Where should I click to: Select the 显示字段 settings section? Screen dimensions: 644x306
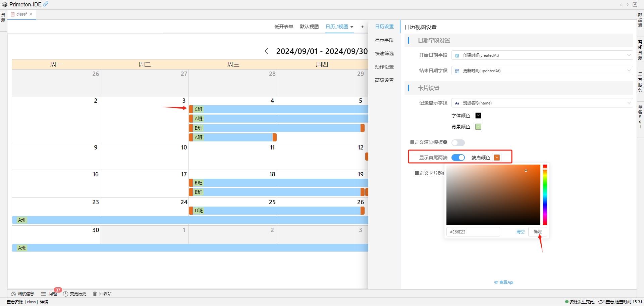[x=384, y=40]
